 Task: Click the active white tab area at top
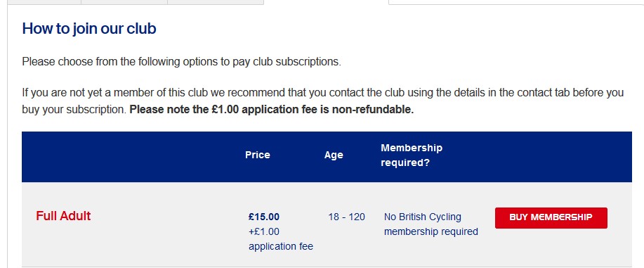tap(326, 3)
